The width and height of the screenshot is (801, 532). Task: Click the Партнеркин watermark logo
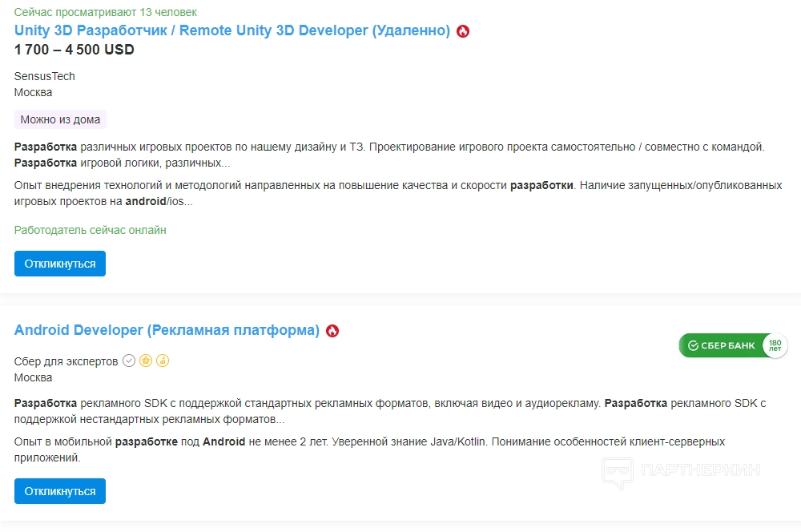[681, 470]
